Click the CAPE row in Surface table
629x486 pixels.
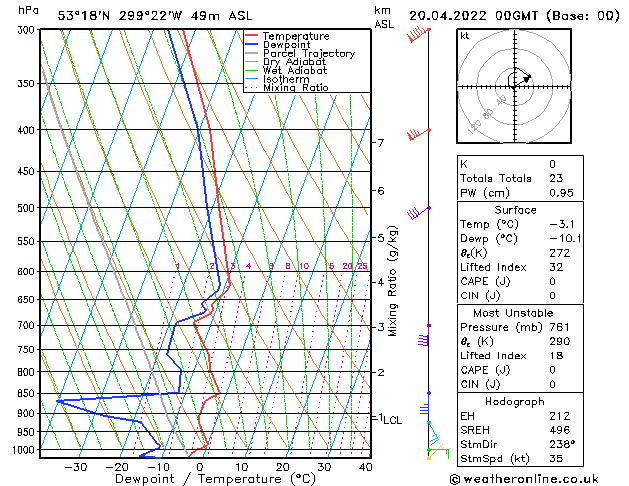click(520, 281)
